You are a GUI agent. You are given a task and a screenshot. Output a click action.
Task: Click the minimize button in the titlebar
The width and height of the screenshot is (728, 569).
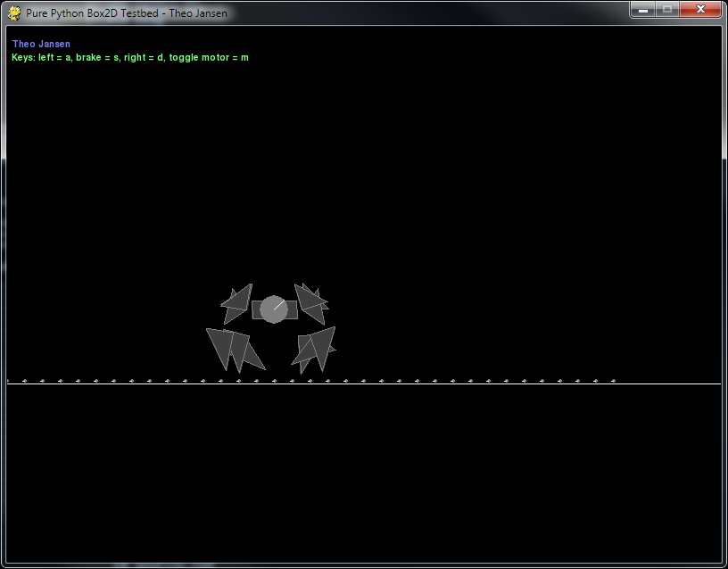click(x=644, y=10)
